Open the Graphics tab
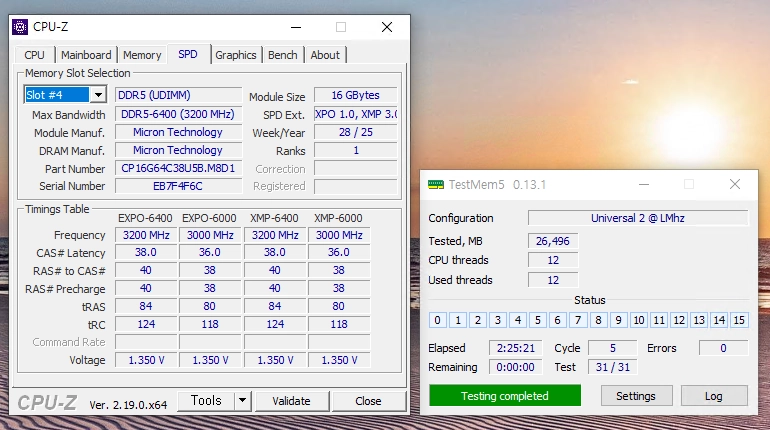 click(236, 55)
